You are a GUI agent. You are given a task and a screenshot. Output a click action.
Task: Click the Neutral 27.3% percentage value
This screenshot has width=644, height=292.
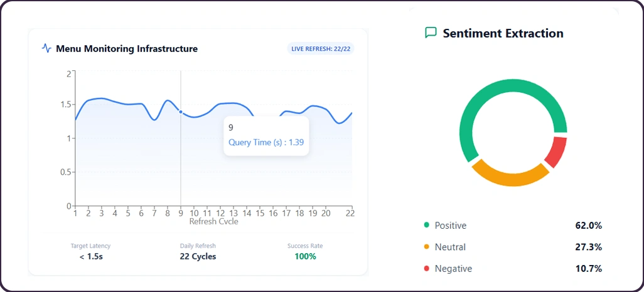click(x=588, y=247)
